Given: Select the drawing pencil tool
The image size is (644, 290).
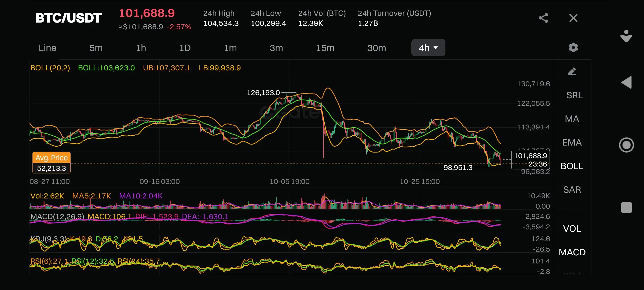Looking at the screenshot, I should pos(572,71).
